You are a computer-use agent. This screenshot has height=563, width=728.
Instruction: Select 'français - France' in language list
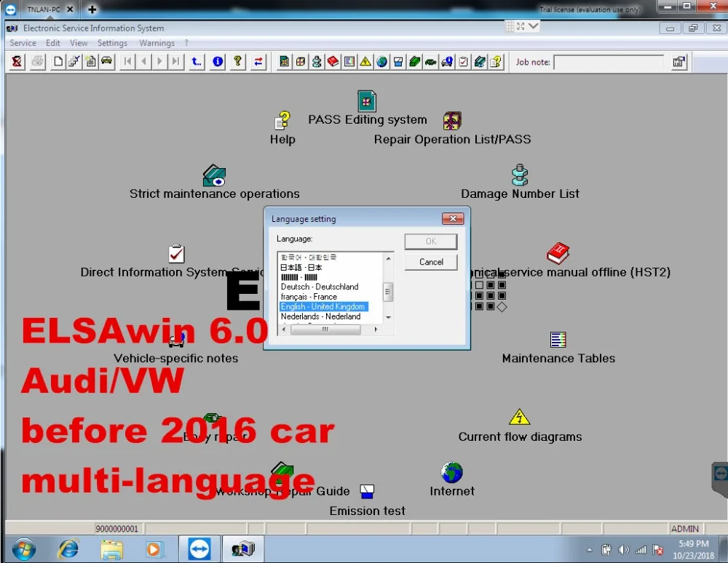[309, 296]
